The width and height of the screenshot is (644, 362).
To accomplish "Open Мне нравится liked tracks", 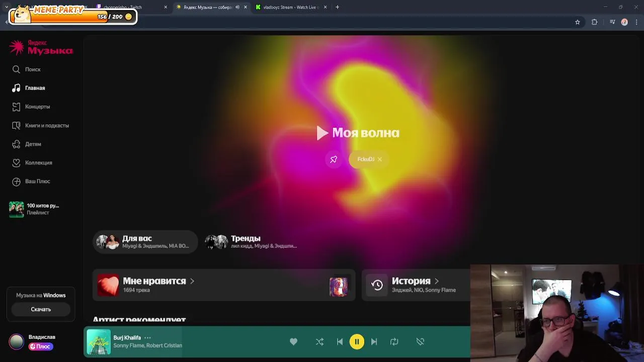I will 224,285.
